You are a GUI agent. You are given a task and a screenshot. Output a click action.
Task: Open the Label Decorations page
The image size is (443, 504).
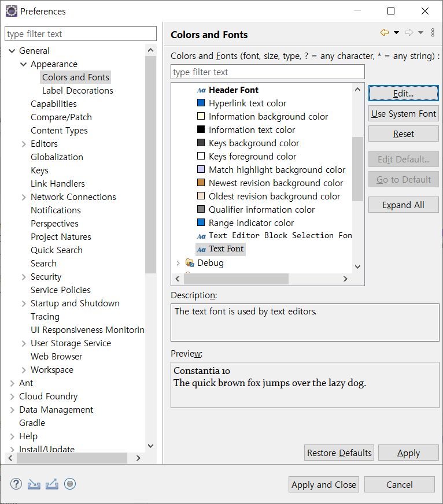pyautogui.click(x=77, y=91)
